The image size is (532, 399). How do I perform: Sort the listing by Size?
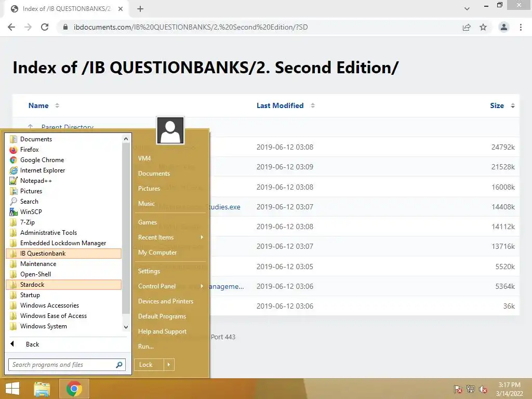coord(497,105)
